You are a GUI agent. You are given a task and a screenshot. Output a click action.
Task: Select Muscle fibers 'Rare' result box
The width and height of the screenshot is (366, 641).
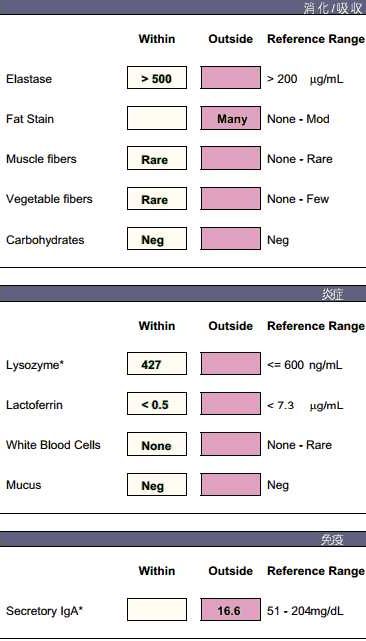pyautogui.click(x=157, y=158)
